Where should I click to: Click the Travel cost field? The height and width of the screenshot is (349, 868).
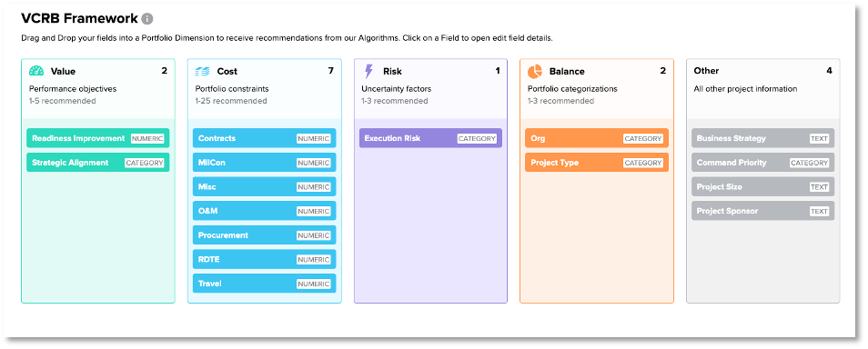click(x=264, y=284)
